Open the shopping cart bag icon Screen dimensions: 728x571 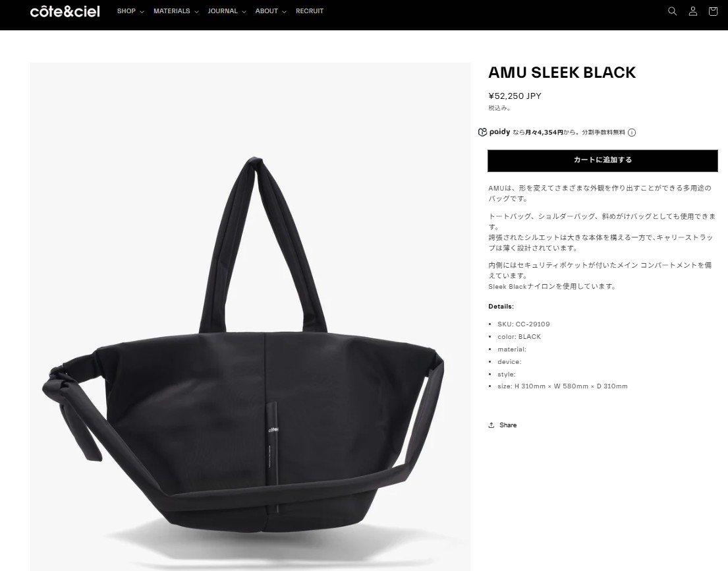[713, 11]
